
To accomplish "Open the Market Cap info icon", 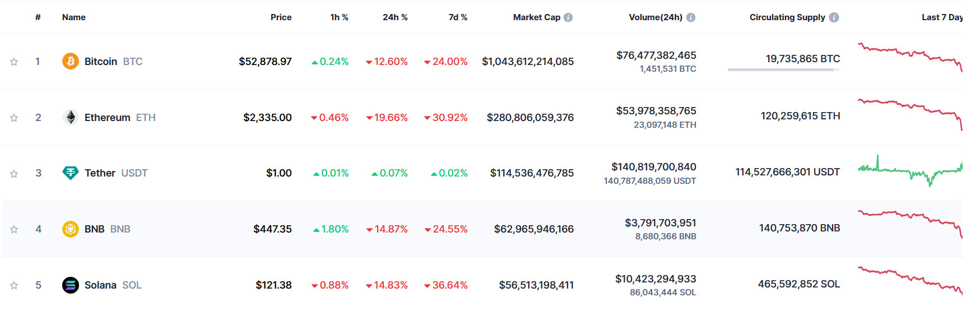I will pos(568,17).
